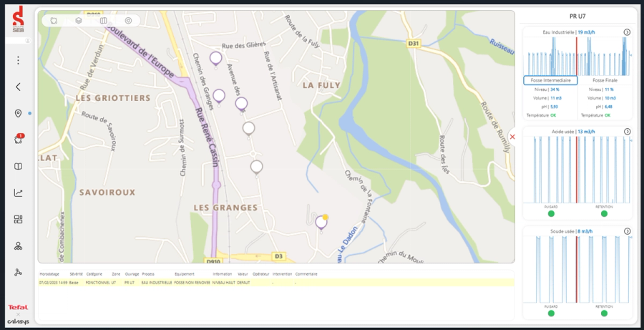This screenshot has height=330, width=644.
Task: Select lower grey pin above Les Granges
Action: [x=257, y=168]
